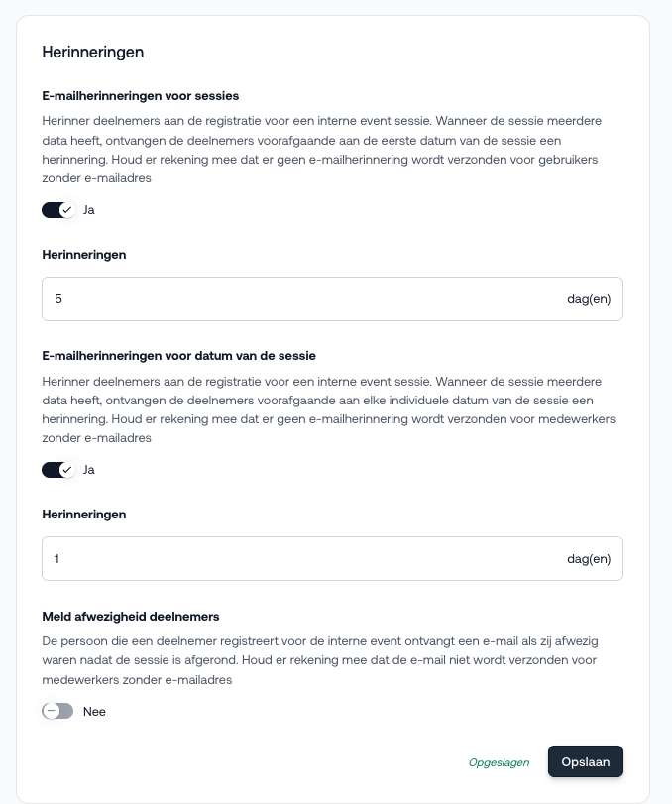The width and height of the screenshot is (672, 804).
Task: Click the dag(en) suffix in the 1-day field
Action: (589, 558)
